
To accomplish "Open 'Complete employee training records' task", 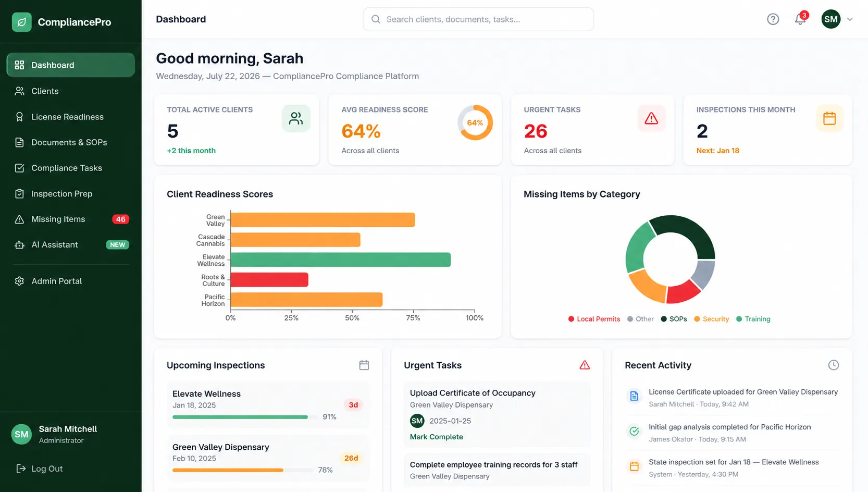I will click(493, 465).
